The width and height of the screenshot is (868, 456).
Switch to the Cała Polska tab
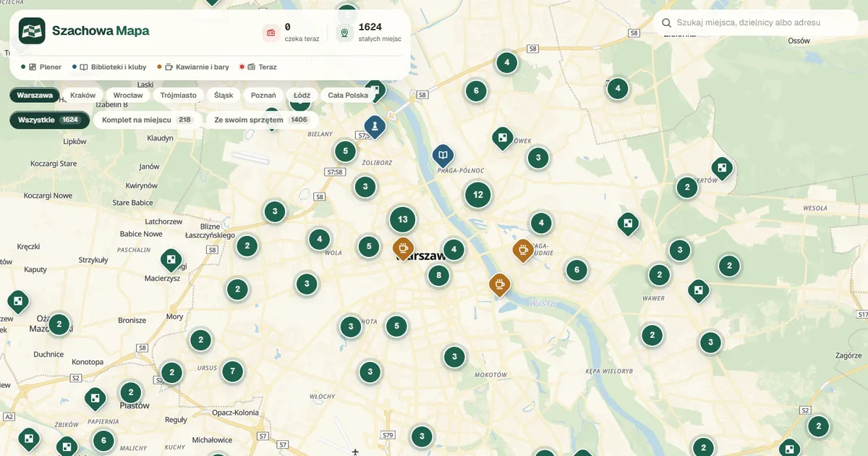click(348, 95)
